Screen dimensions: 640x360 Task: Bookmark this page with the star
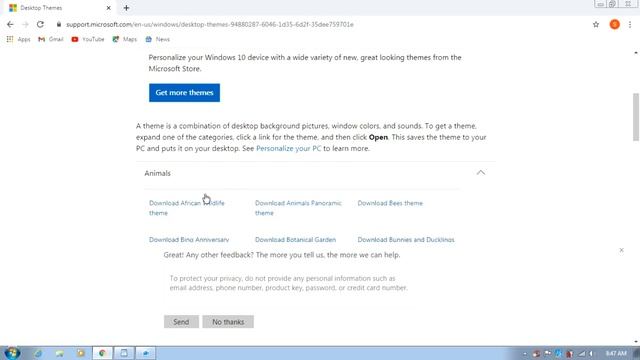click(x=596, y=24)
